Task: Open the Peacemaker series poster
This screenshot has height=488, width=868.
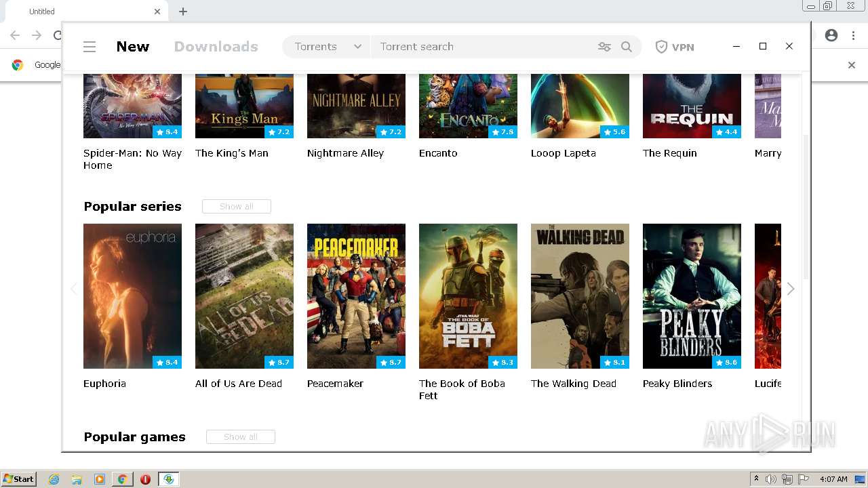Action: pyautogui.click(x=356, y=296)
